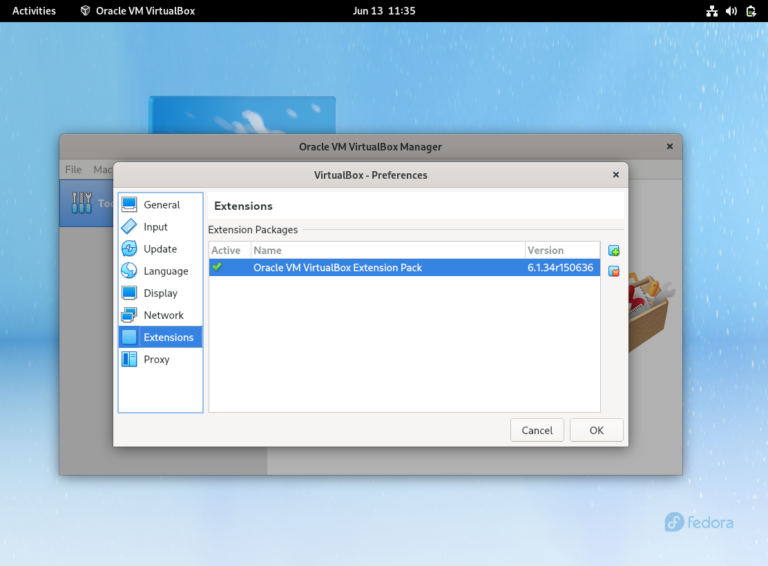This screenshot has height=566, width=768.
Task: Open the Update preferences page
Action: pos(161,249)
